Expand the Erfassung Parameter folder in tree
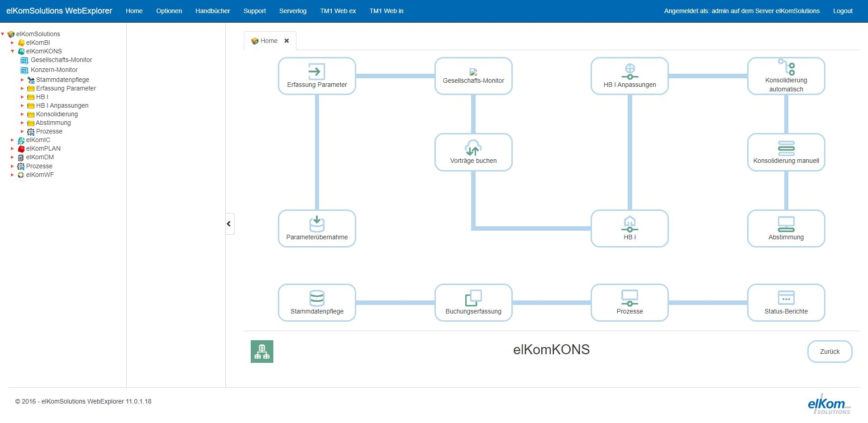This screenshot has height=423, width=868. click(22, 88)
